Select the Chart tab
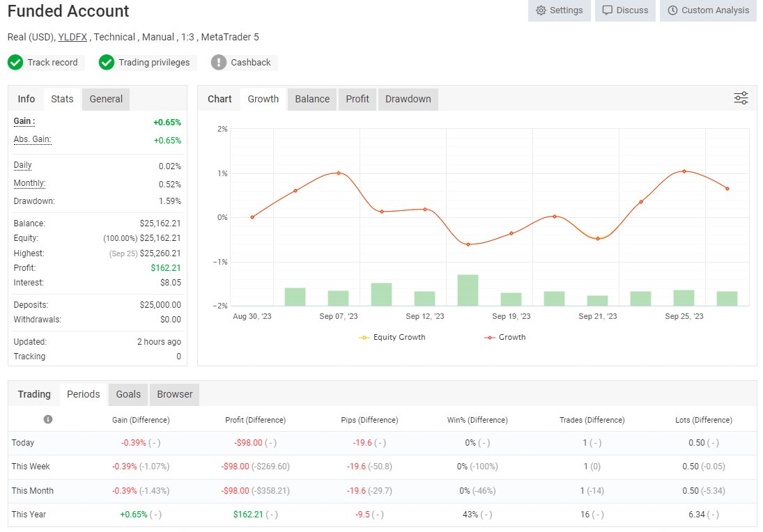 (x=219, y=99)
